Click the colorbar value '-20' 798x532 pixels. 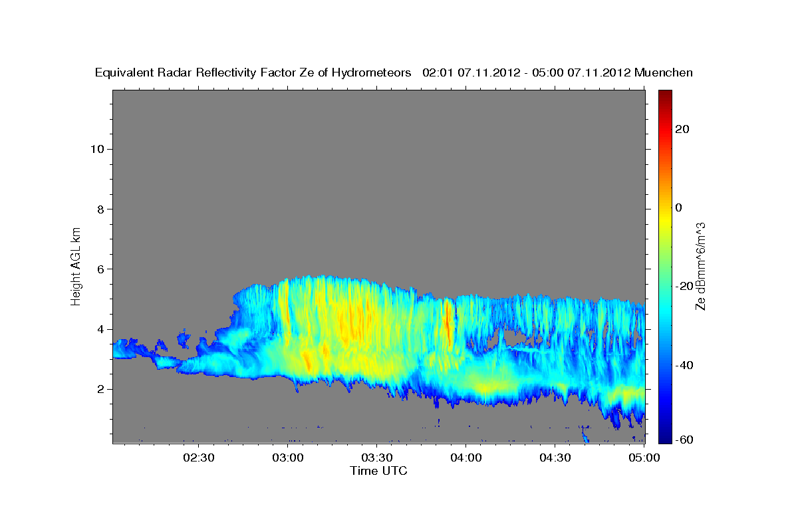(684, 287)
